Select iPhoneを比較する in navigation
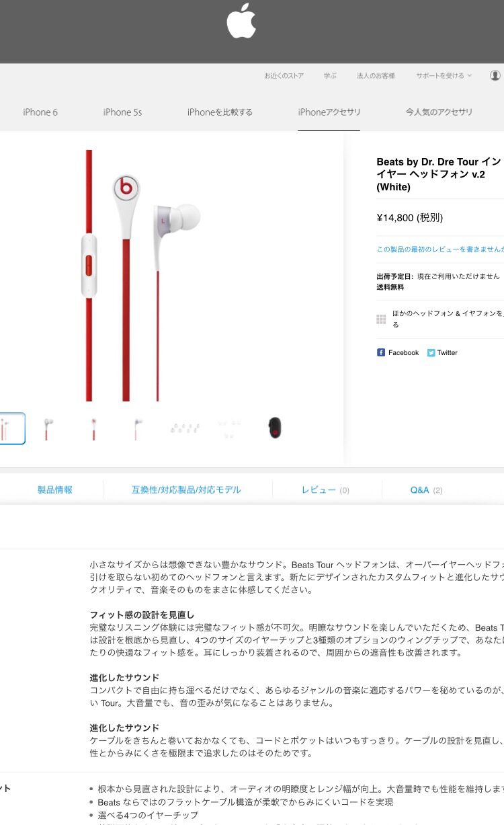The width and height of the screenshot is (504, 825). (x=220, y=112)
